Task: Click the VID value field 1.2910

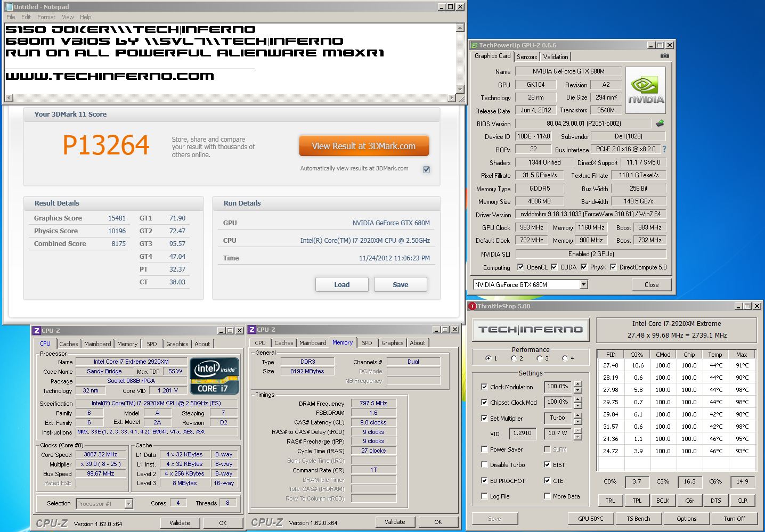Action: click(522, 433)
